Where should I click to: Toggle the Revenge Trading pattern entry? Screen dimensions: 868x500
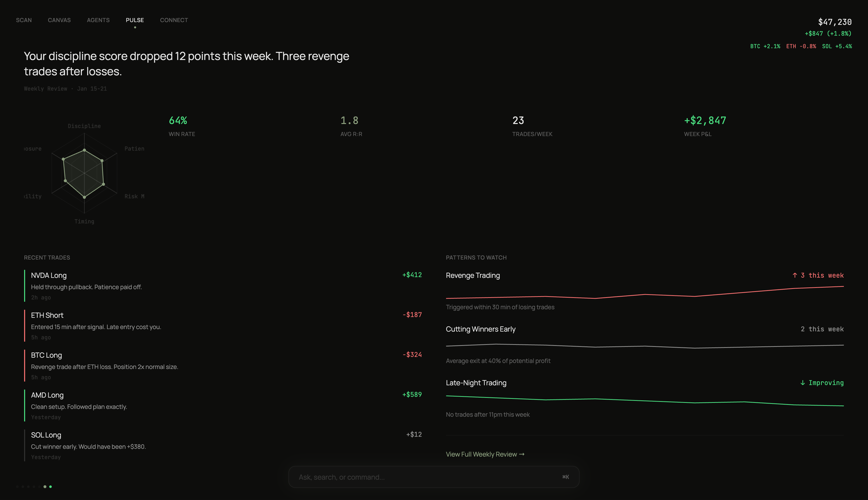(473, 275)
